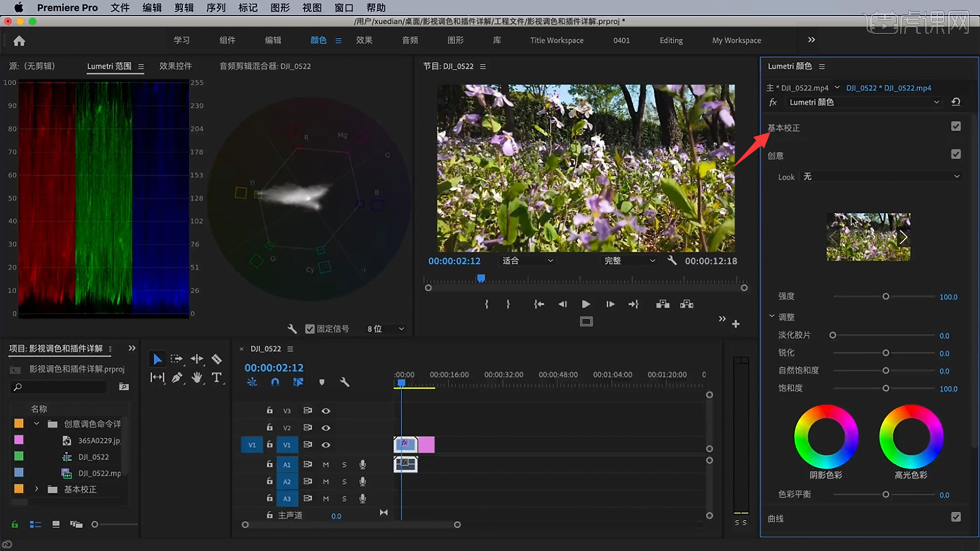Uncheck the 基本校正 section checkbox

click(955, 127)
